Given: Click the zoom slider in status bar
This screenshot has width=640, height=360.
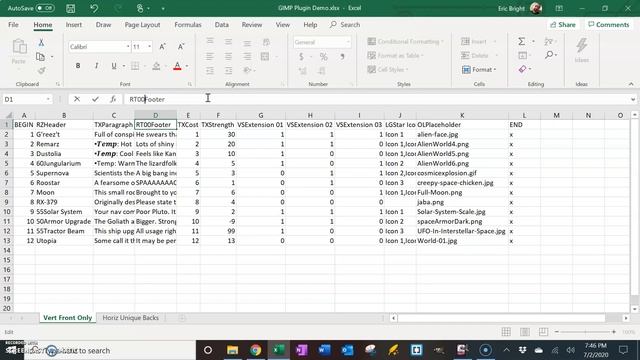Looking at the screenshot, I should [x=585, y=332].
